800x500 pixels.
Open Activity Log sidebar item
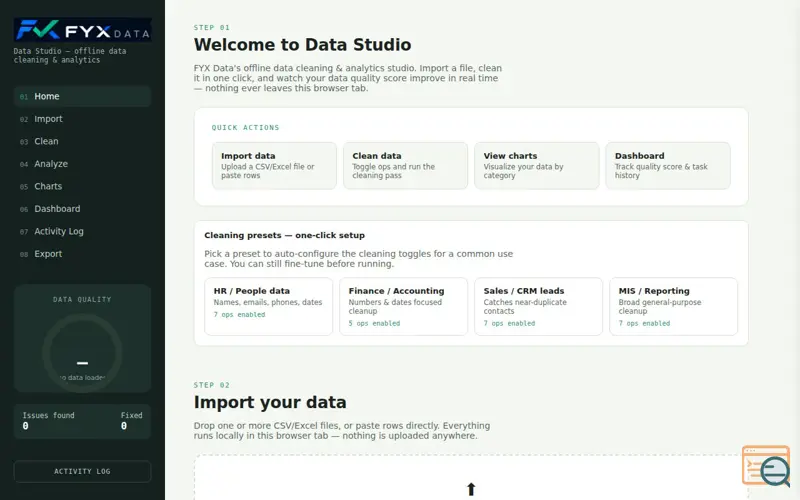83,231
